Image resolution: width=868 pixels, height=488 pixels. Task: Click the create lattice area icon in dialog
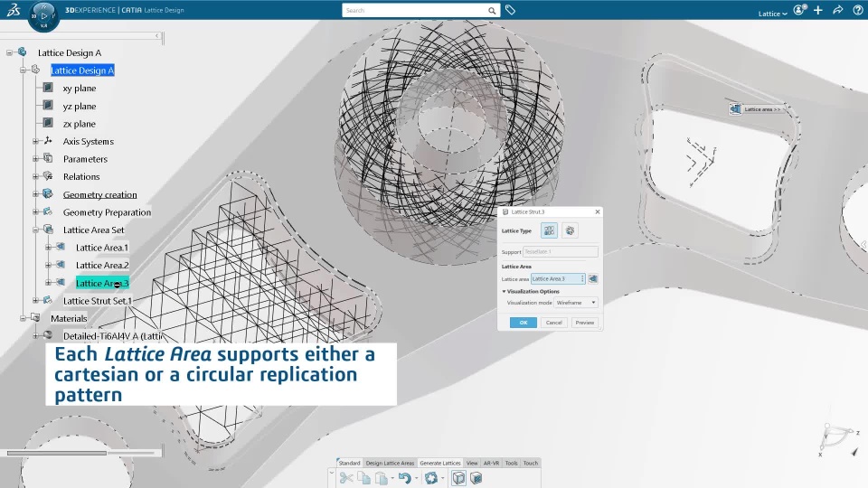593,279
